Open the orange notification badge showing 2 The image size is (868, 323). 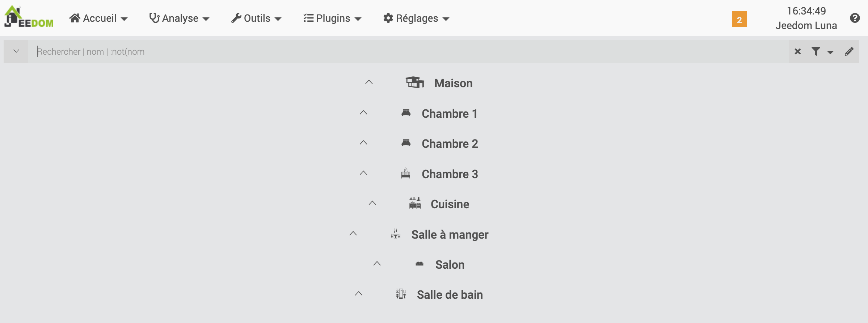(x=740, y=20)
